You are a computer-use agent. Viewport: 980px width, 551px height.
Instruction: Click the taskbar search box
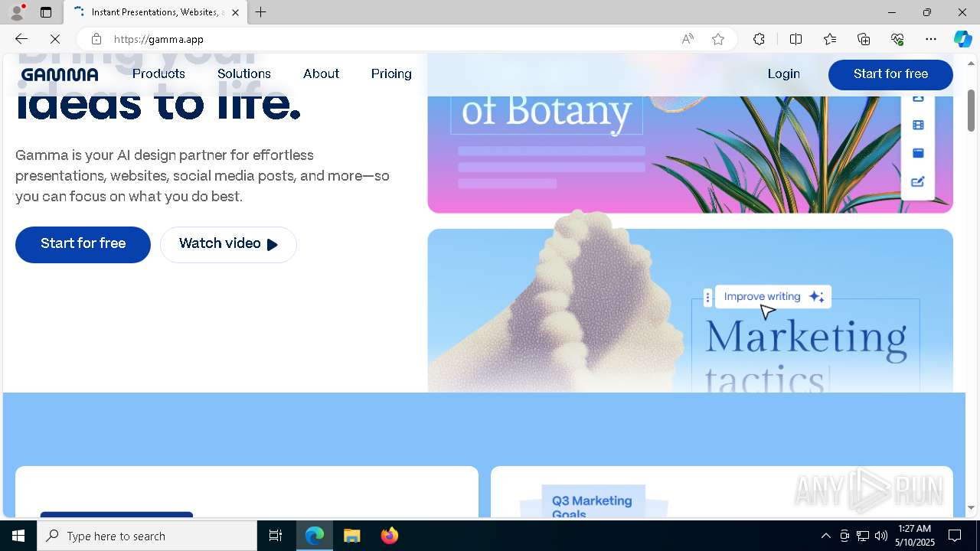tap(147, 536)
